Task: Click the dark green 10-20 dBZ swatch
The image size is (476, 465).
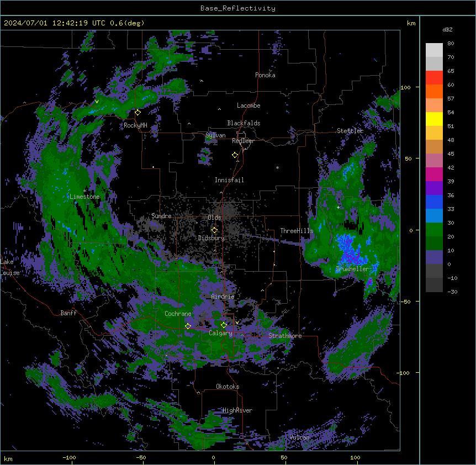Action: (x=434, y=244)
